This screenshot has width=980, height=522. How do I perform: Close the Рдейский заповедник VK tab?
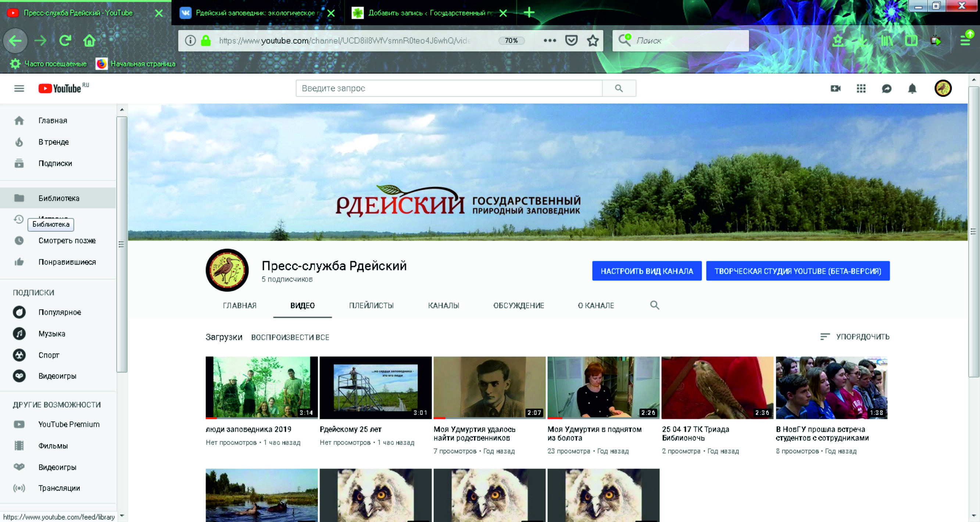coord(331,13)
